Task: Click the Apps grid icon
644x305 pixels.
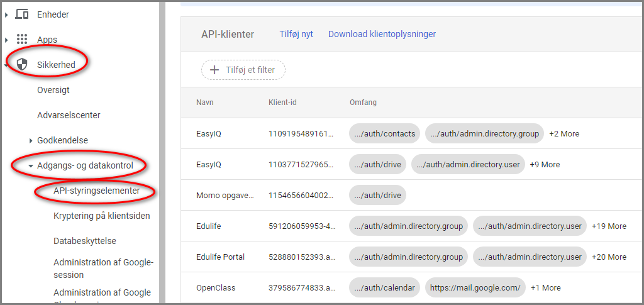Action: click(x=22, y=40)
